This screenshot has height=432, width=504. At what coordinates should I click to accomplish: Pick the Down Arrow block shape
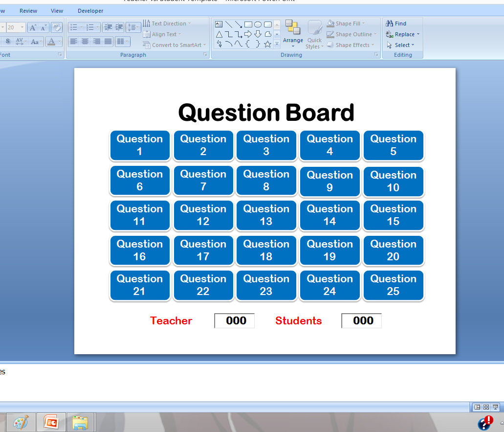[x=258, y=34]
